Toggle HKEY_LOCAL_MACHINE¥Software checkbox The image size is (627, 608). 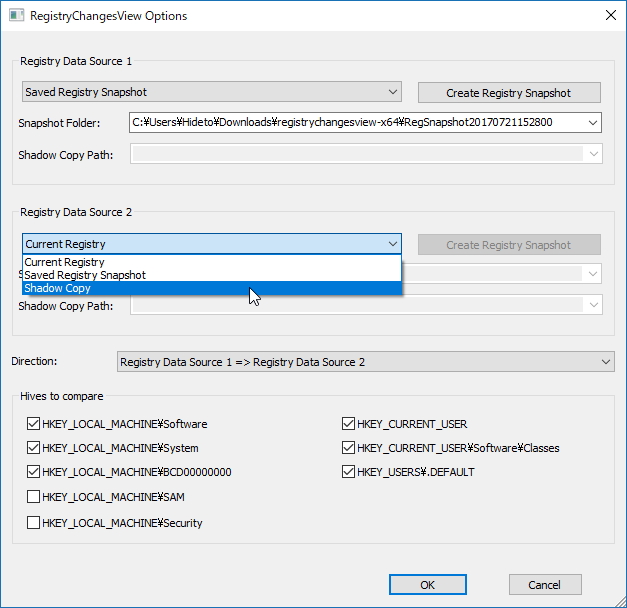[34, 424]
